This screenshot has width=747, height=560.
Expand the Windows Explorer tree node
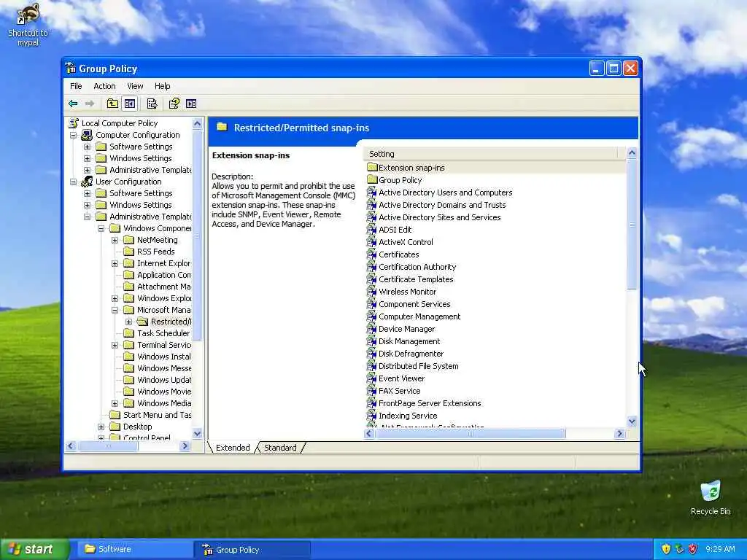tap(115, 298)
